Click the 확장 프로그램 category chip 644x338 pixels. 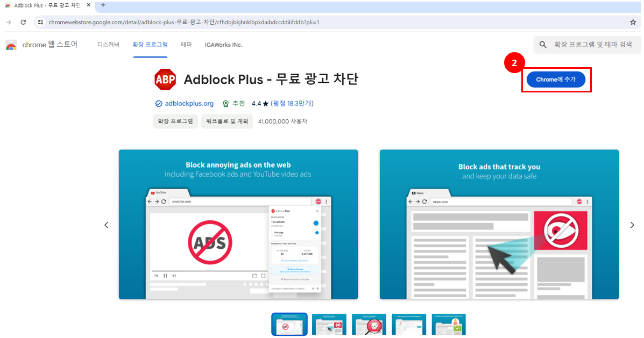coord(175,121)
